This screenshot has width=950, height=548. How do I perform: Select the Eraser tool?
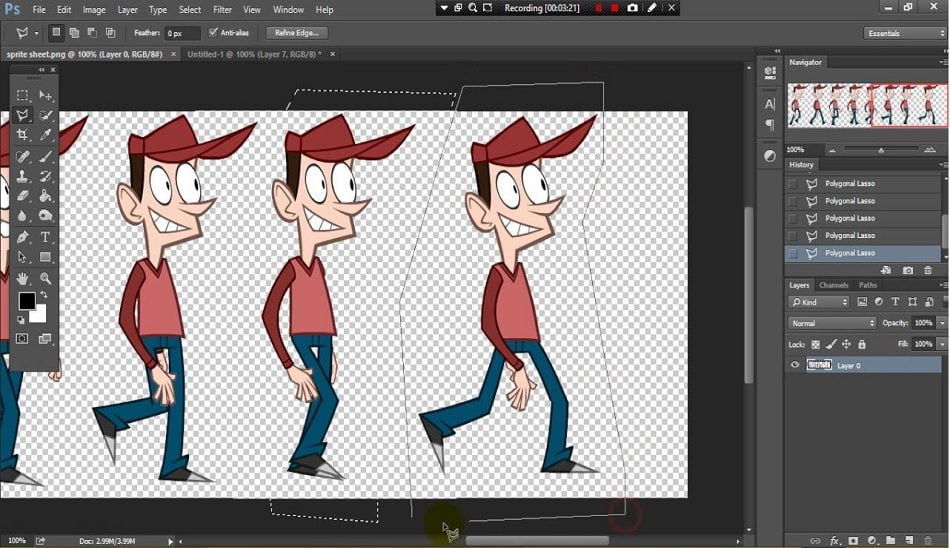coord(22,196)
